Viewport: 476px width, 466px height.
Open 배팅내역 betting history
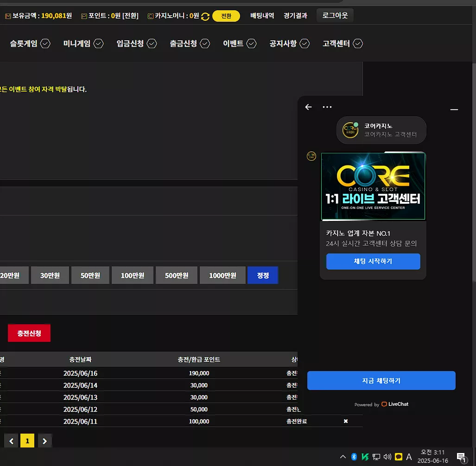point(262,16)
